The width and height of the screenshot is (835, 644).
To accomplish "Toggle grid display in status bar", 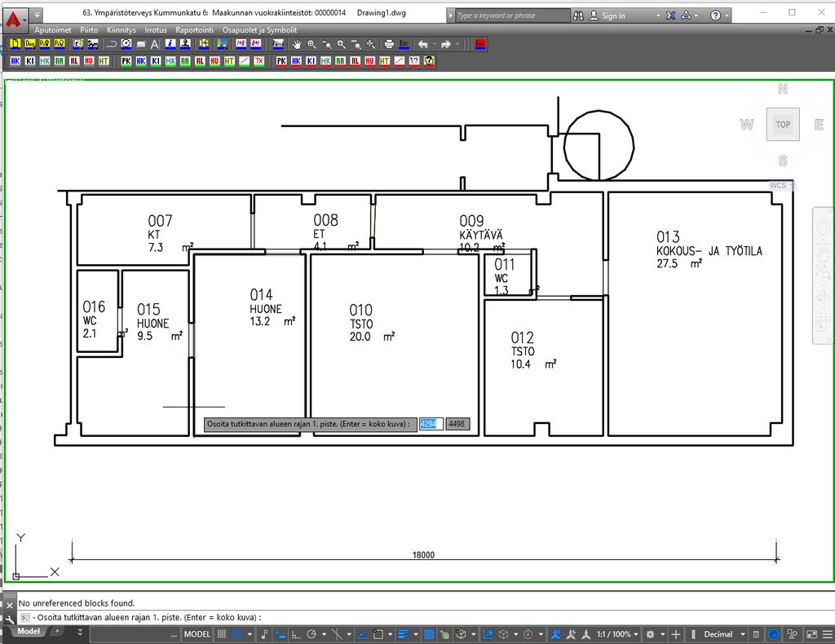I will click(222, 634).
